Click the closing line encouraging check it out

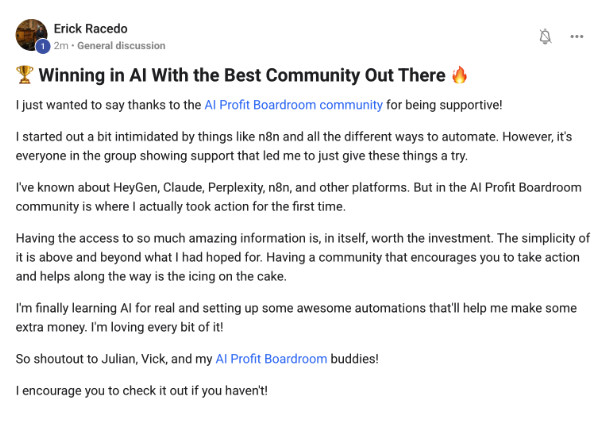tap(140, 388)
